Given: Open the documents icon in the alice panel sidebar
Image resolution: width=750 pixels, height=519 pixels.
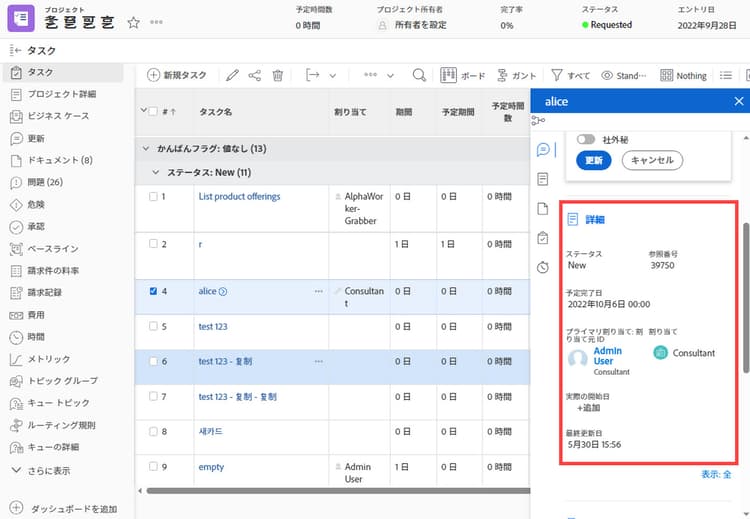Looking at the screenshot, I should 543,209.
